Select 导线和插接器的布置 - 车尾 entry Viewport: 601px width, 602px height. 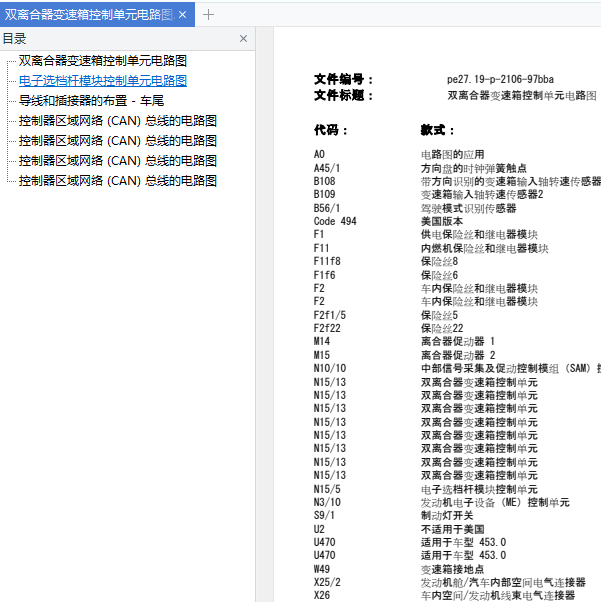pos(91,101)
